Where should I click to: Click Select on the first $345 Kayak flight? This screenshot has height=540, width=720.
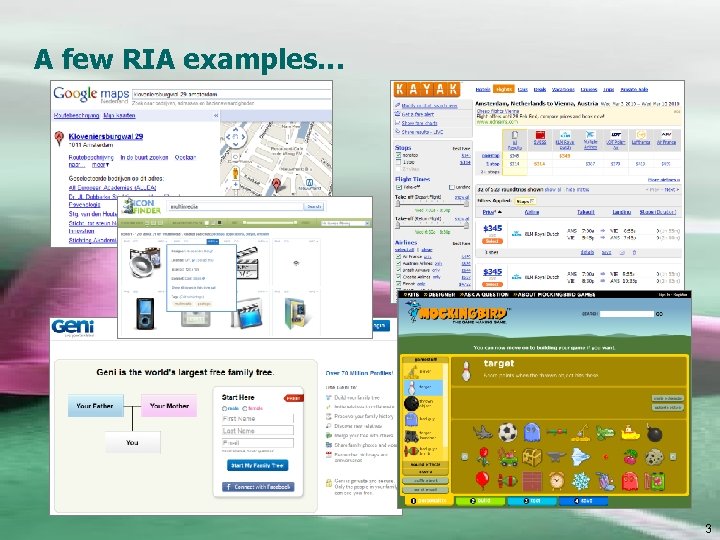click(492, 241)
